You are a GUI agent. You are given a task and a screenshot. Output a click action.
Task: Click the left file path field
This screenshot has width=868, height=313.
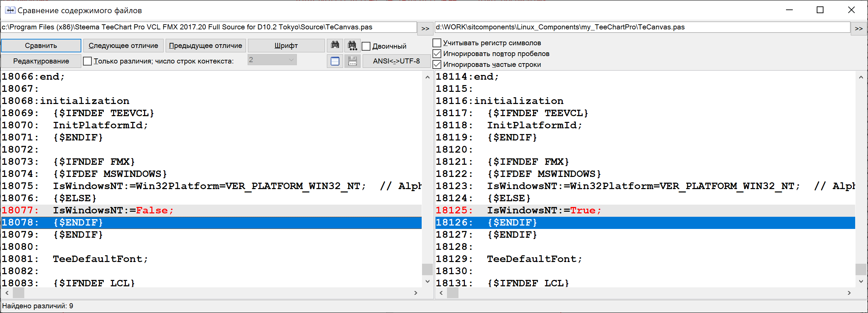(209, 27)
